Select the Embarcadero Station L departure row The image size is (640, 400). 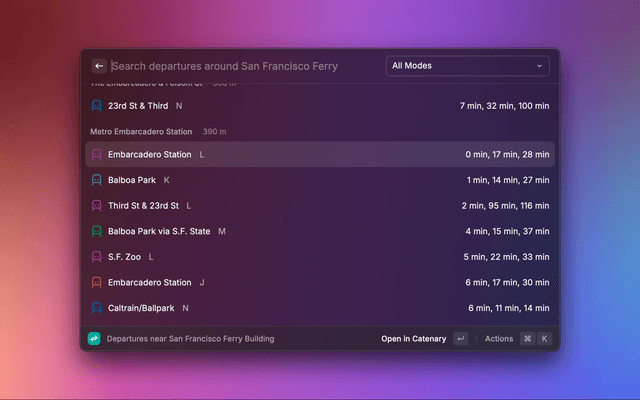coord(320,155)
